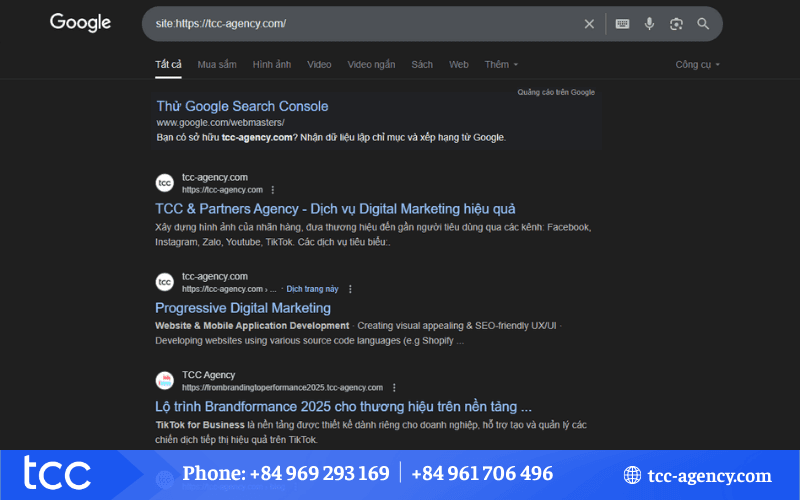800x500 pixels.
Task: Click phone number +84 969 293 169
Action: (319, 473)
